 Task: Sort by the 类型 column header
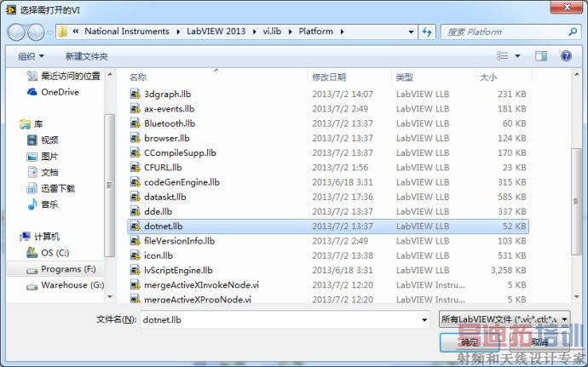pyautogui.click(x=404, y=77)
